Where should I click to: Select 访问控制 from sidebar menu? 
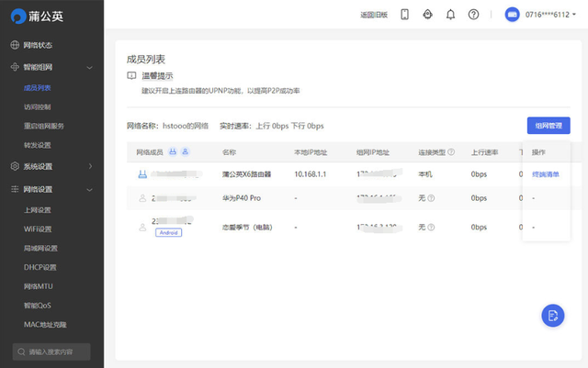click(38, 106)
